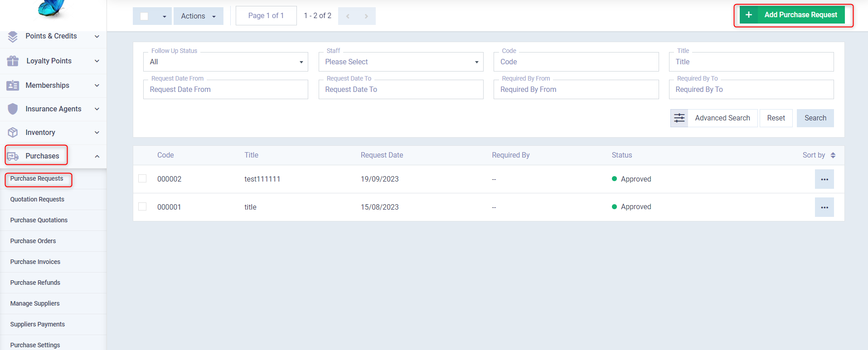
Task: Open the Actions dropdown
Action: tap(198, 16)
